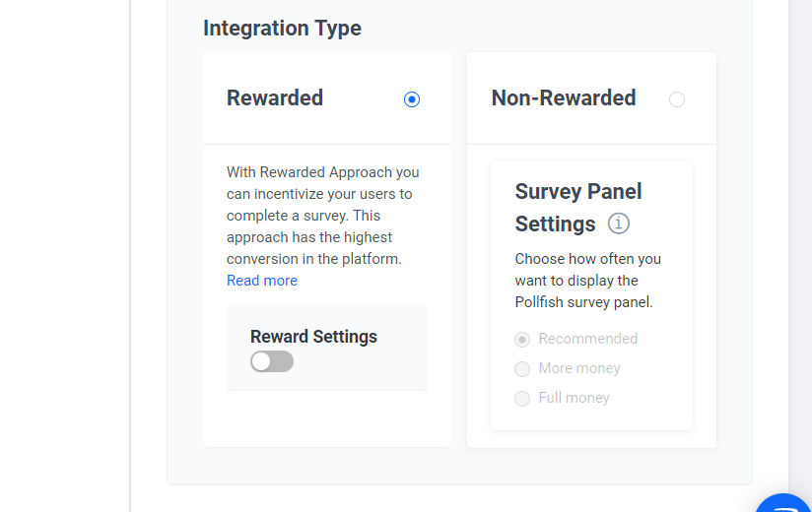Toggle the Reward Settings switch
This screenshot has height=512, width=812.
pyautogui.click(x=272, y=361)
